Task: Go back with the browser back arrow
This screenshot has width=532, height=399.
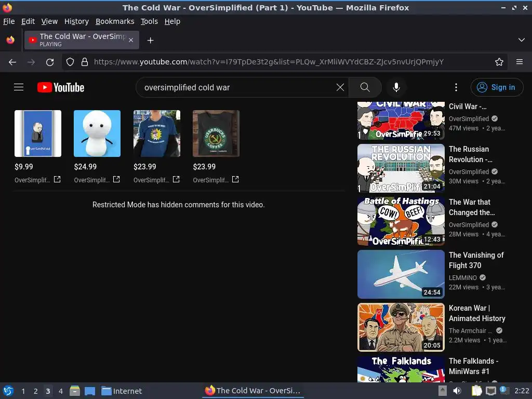Action: [12, 62]
